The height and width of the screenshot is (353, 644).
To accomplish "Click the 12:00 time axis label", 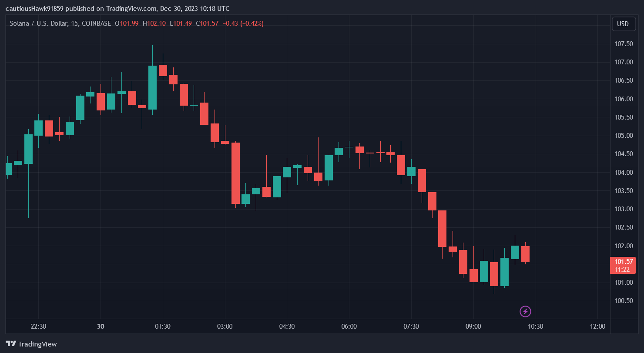I will (597, 326).
